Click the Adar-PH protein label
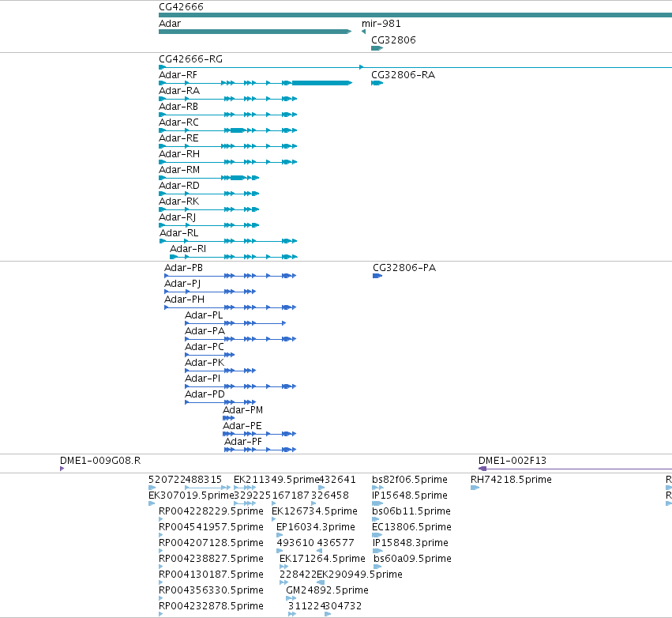 pos(184,300)
